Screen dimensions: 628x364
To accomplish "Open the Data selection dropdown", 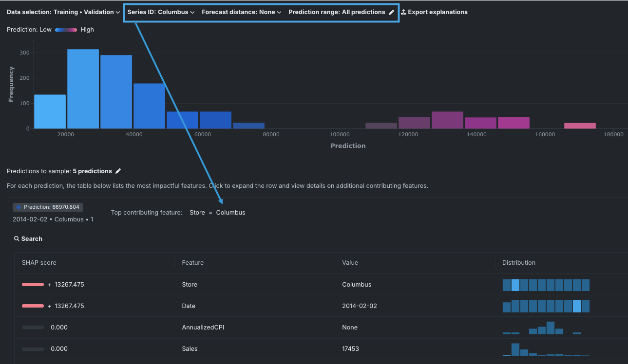I will coord(63,12).
